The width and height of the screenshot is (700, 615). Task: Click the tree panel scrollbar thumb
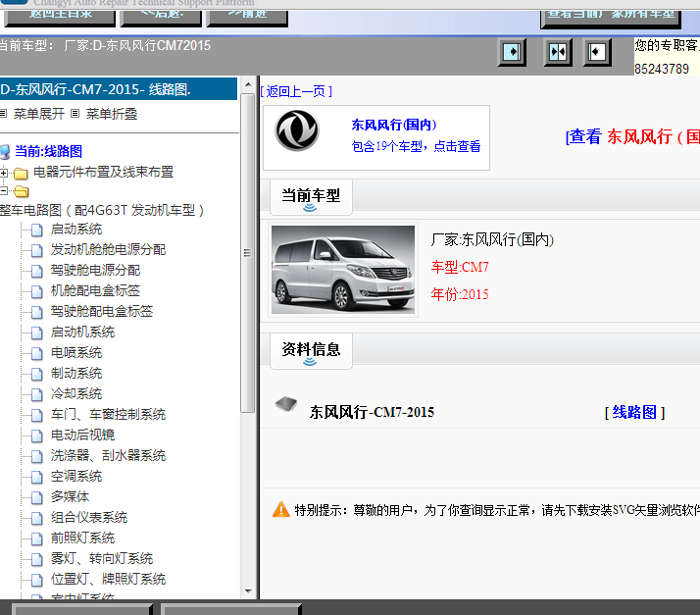click(x=248, y=253)
